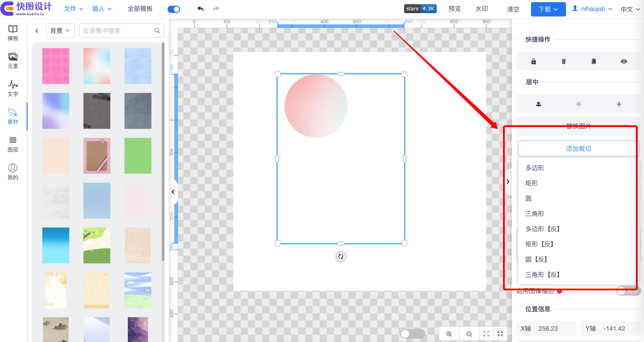Image resolution: width=644 pixels, height=342 pixels.
Task: Click the undo arrow icon
Action: (x=200, y=9)
